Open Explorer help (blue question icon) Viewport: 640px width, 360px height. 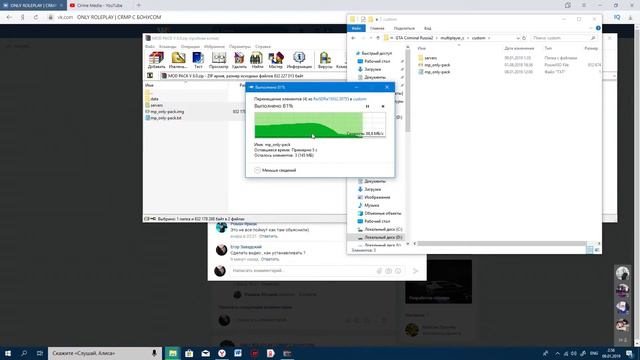(598, 28)
